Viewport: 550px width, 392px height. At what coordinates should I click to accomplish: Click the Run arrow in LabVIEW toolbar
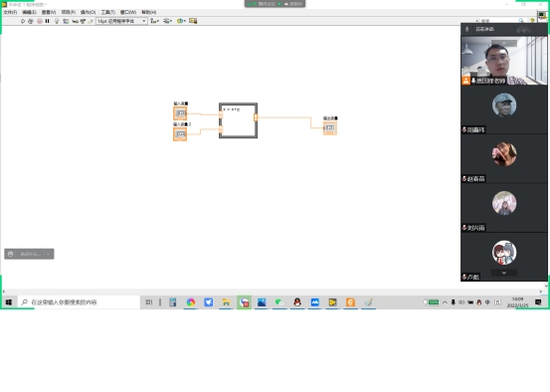pos(23,21)
